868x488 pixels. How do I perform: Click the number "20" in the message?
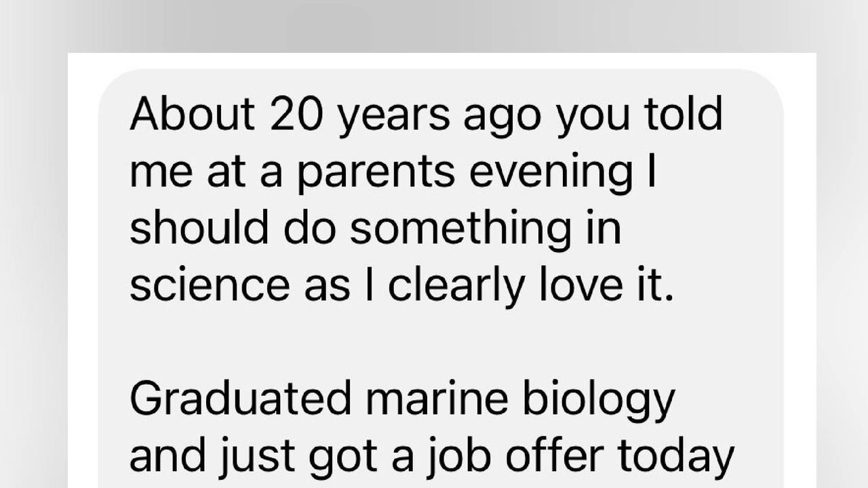[x=296, y=114]
